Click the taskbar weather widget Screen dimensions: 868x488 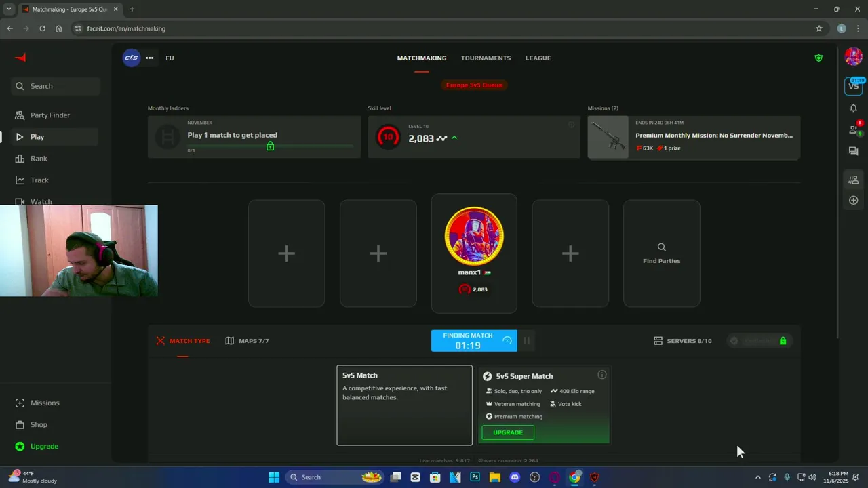click(x=33, y=477)
